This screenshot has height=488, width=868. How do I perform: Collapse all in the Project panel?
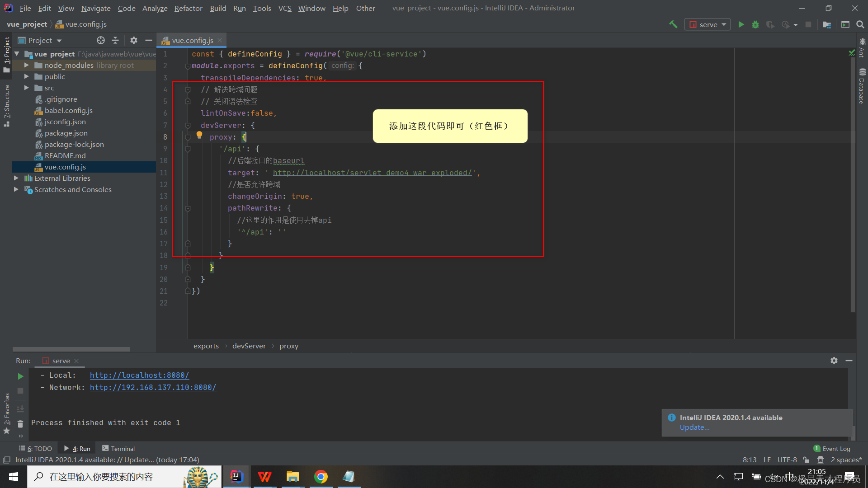[115, 40]
